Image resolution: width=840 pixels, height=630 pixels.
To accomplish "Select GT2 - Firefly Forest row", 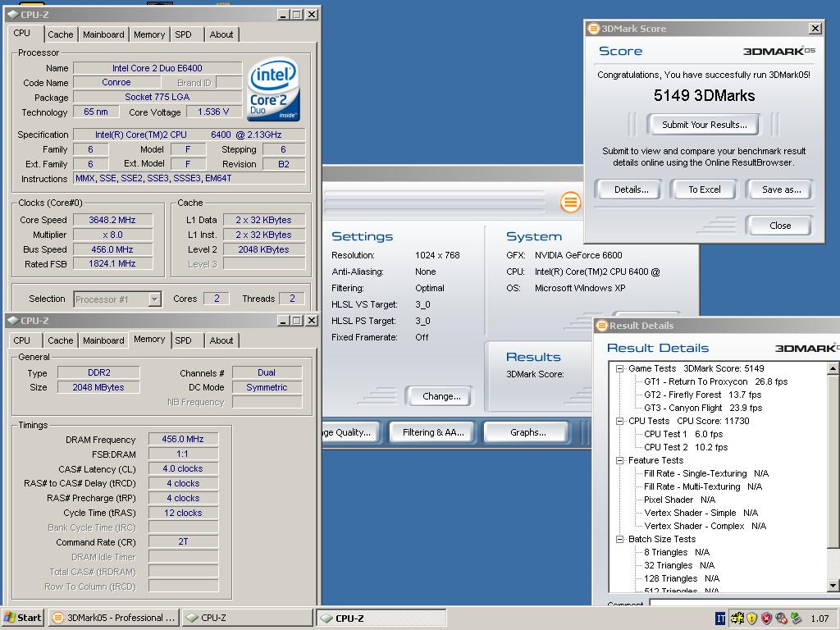I will 702,395.
